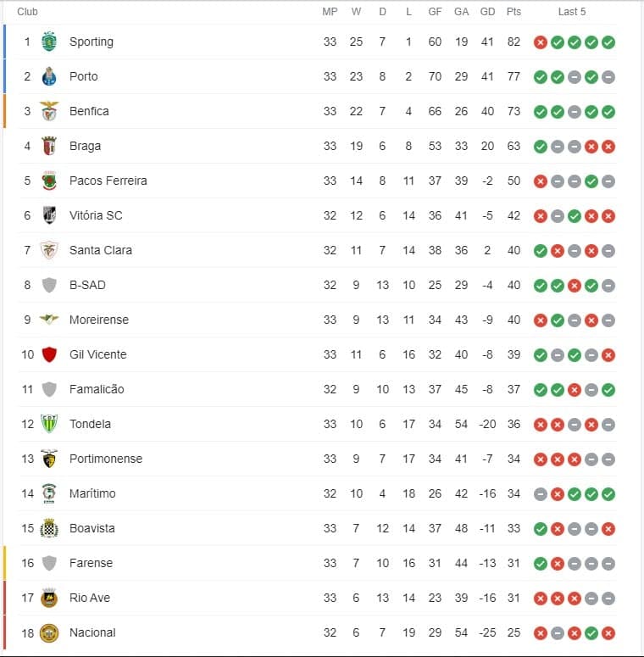The width and height of the screenshot is (644, 657).
Task: Click the Gil Vicente red shield icon
Action: click(49, 354)
